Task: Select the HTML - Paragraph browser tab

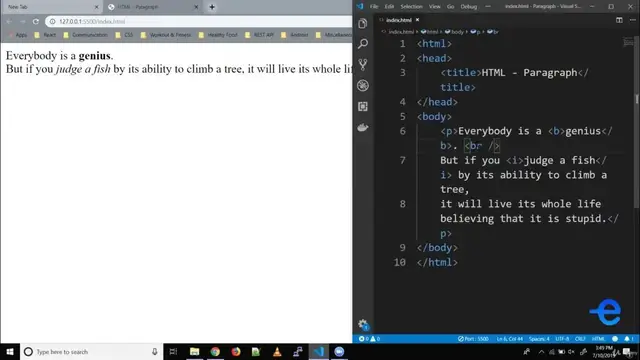Action: (x=152, y=7)
